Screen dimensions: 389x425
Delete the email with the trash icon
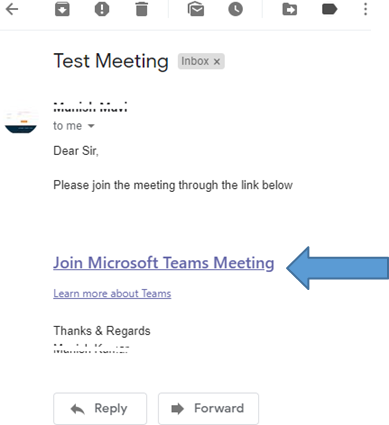pos(142,9)
